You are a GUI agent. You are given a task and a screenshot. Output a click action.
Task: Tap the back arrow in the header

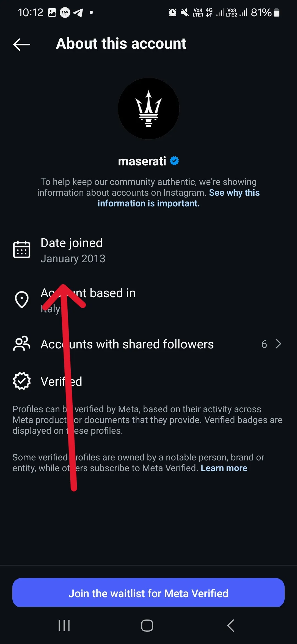22,44
